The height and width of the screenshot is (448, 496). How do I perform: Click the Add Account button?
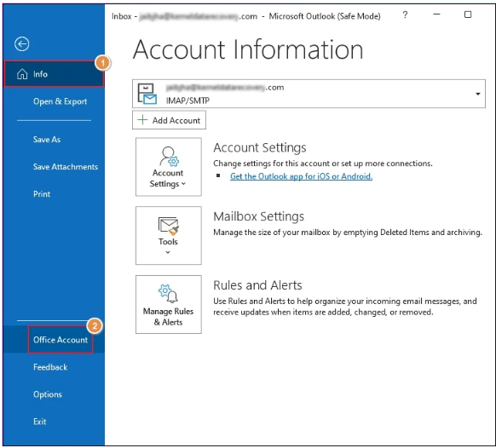tap(169, 120)
